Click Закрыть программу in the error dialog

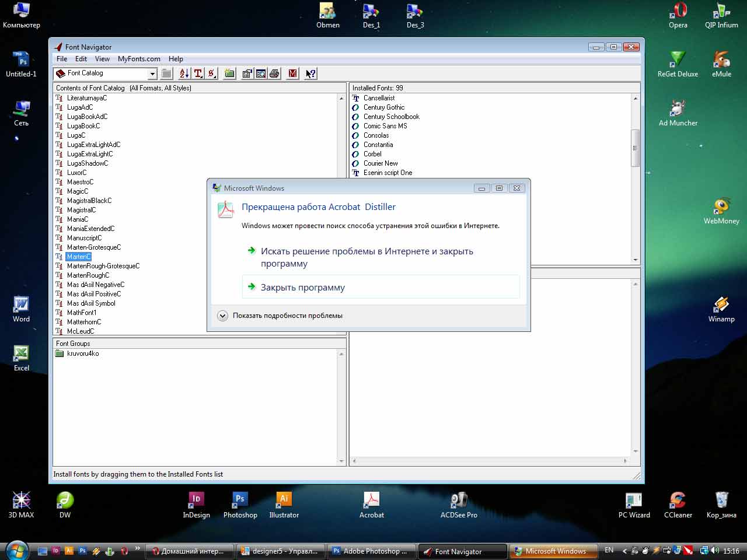point(381,287)
